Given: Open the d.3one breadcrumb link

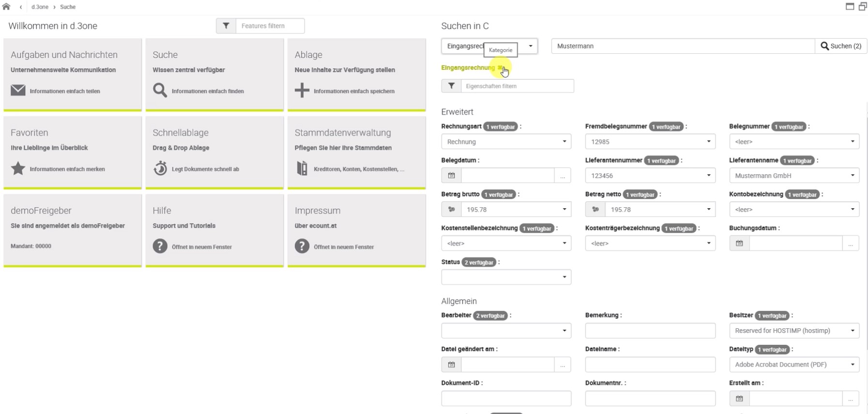Looking at the screenshot, I should click(40, 7).
